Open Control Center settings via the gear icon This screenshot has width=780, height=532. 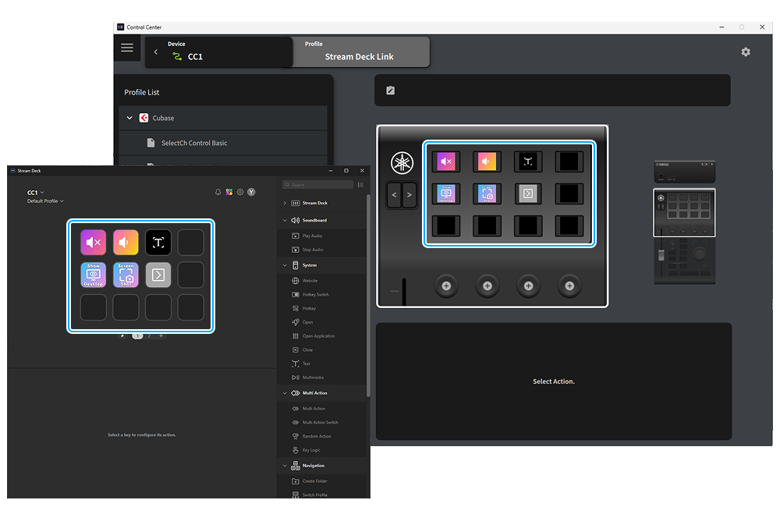746,51
